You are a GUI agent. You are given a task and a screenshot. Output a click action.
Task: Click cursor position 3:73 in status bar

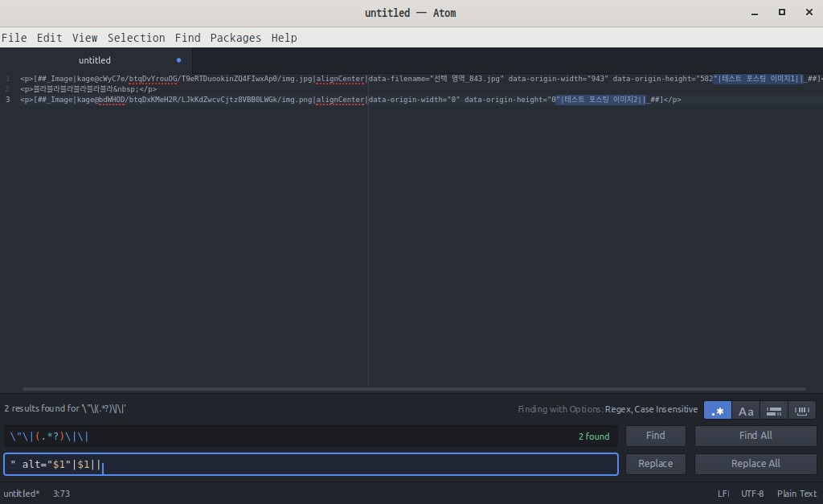click(61, 494)
